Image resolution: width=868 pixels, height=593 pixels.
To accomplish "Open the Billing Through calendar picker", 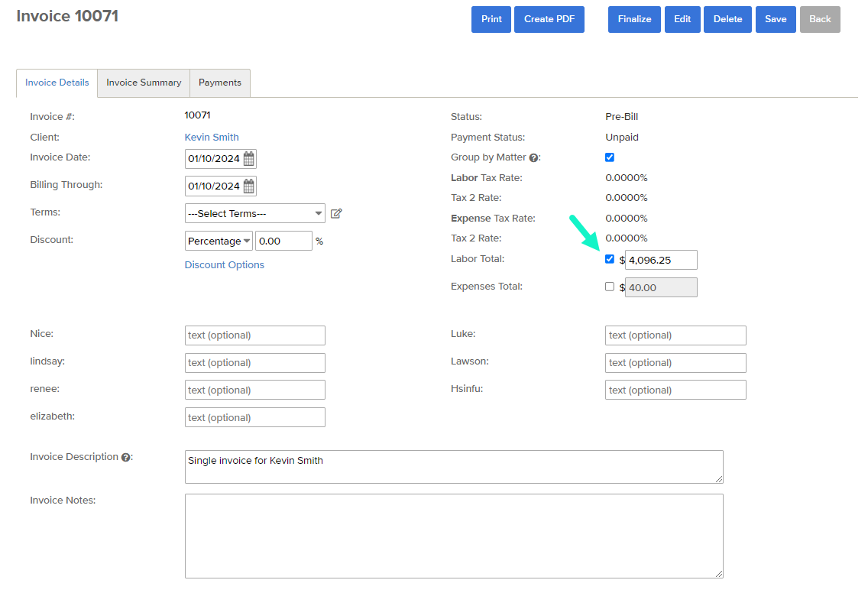I will 249,186.
